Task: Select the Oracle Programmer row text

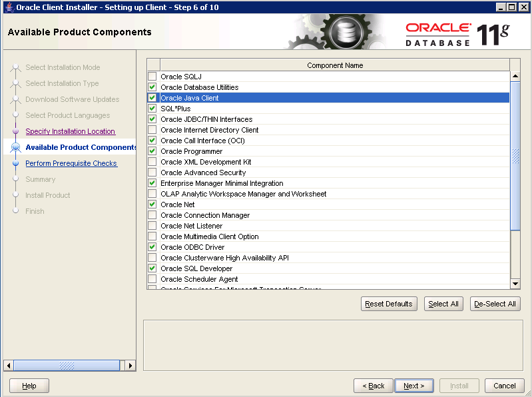Action: click(x=191, y=151)
